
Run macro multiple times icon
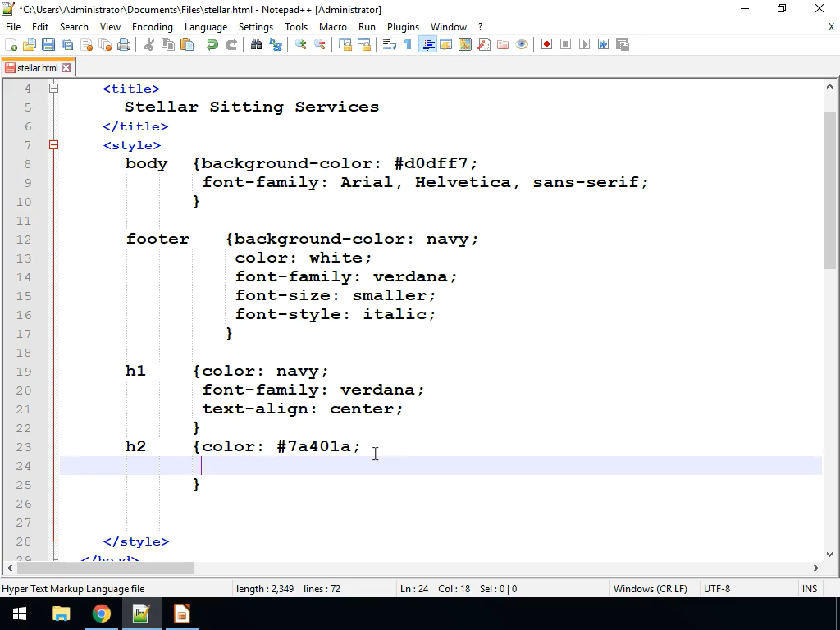coord(603,44)
